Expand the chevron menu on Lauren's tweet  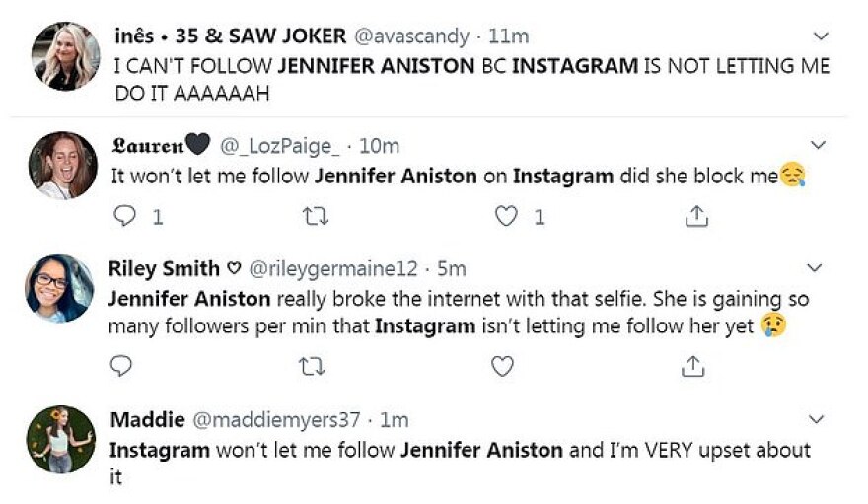[816, 146]
